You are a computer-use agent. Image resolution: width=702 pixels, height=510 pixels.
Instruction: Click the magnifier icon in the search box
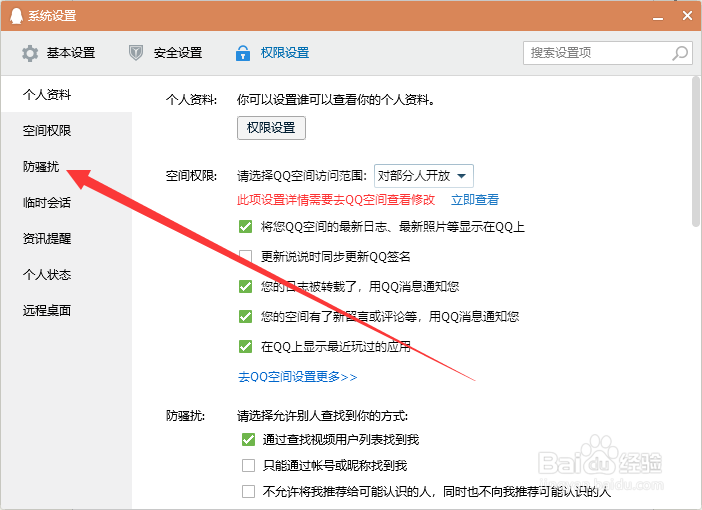[680, 53]
